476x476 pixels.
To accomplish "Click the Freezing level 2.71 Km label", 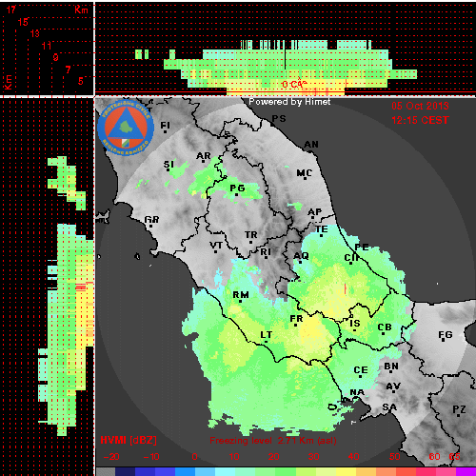I will 273,441.
